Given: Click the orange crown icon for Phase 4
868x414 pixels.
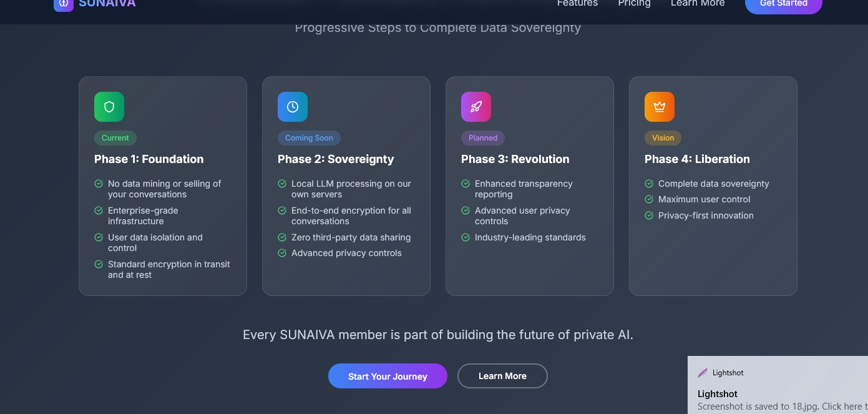Looking at the screenshot, I should click(x=660, y=107).
